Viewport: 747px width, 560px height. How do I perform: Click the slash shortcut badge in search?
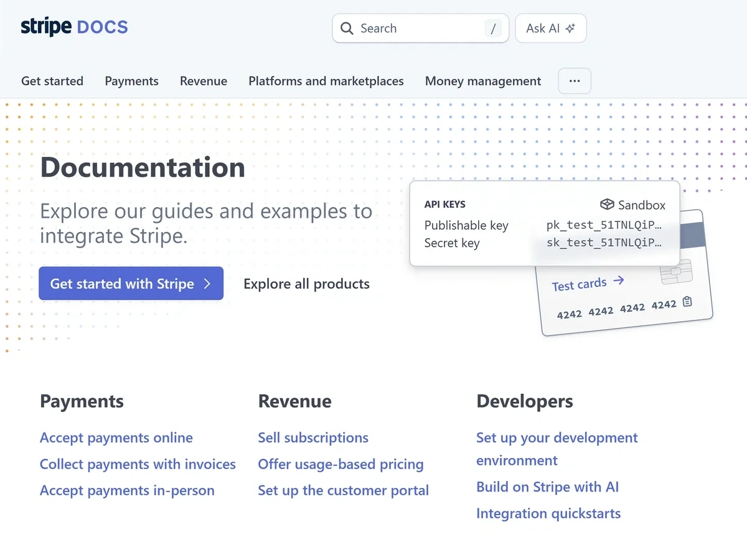pyautogui.click(x=493, y=29)
